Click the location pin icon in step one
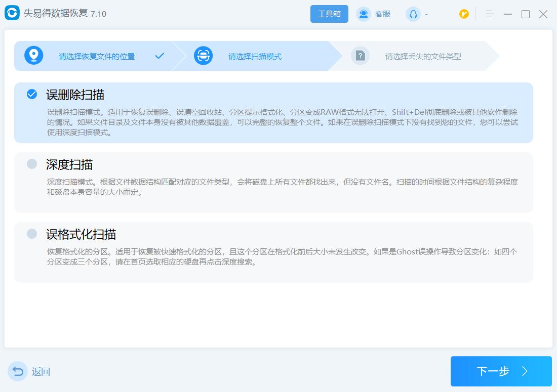 click(x=33, y=56)
